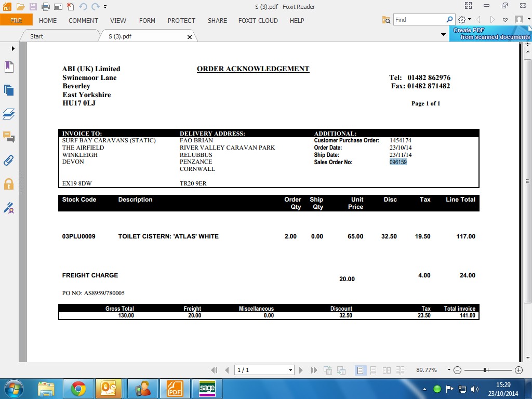Open the Security padlock panel
The image size is (532, 399).
tap(9, 184)
